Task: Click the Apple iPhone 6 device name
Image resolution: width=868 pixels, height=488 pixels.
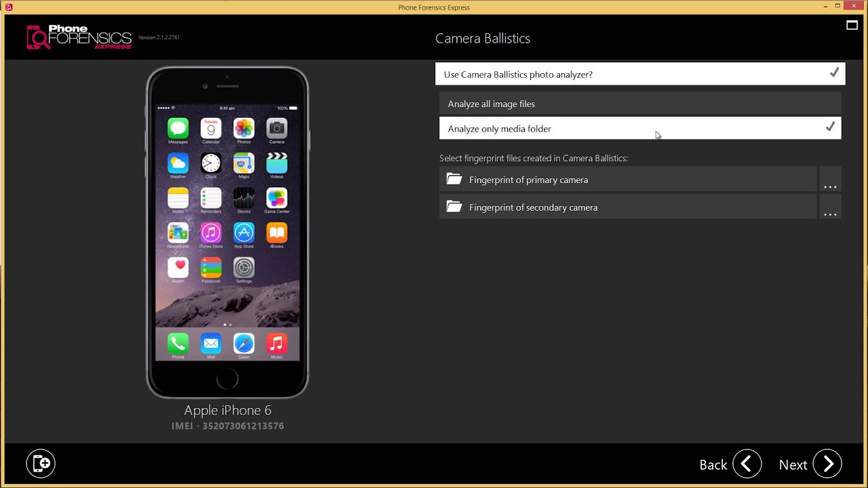Action: [228, 410]
